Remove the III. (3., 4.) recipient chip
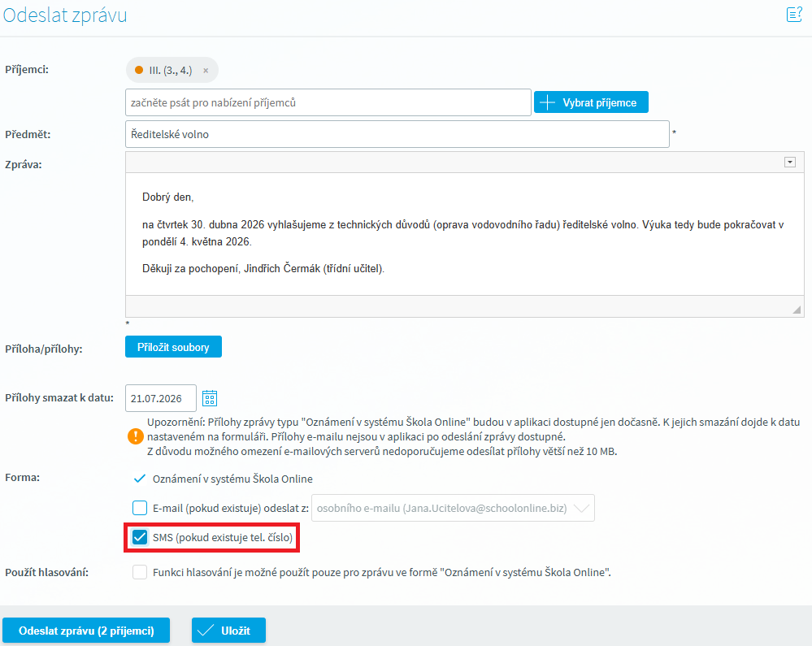 pyautogui.click(x=206, y=71)
